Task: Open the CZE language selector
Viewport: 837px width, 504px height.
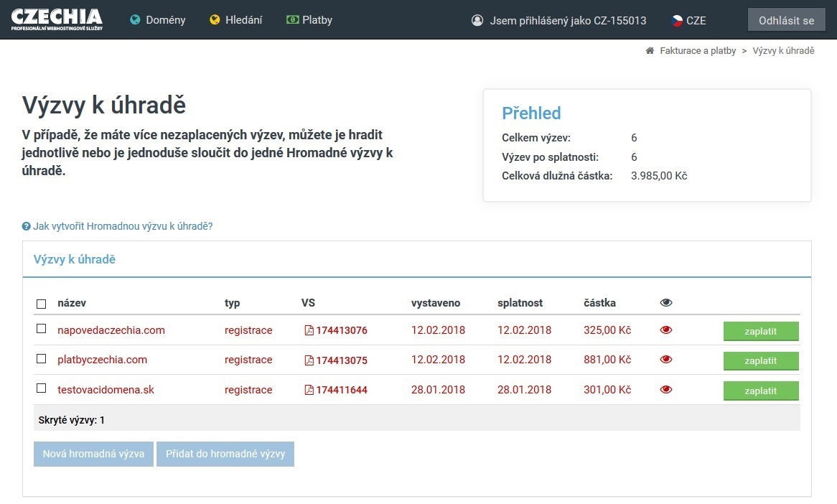Action: pyautogui.click(x=688, y=20)
